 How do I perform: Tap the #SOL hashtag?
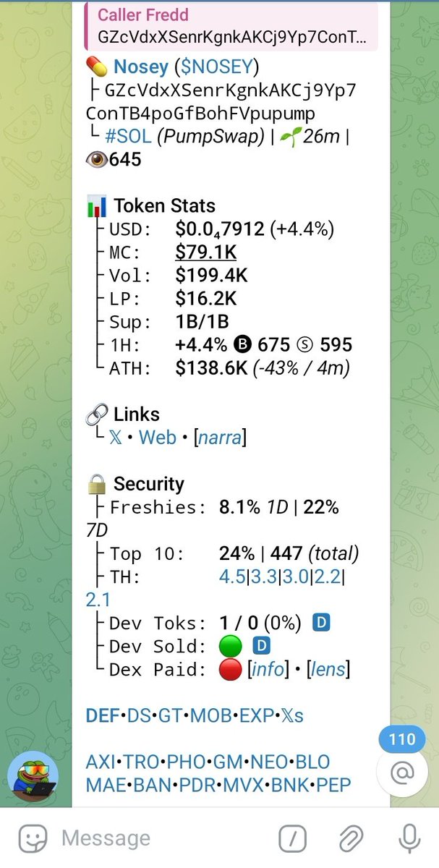click(x=128, y=137)
